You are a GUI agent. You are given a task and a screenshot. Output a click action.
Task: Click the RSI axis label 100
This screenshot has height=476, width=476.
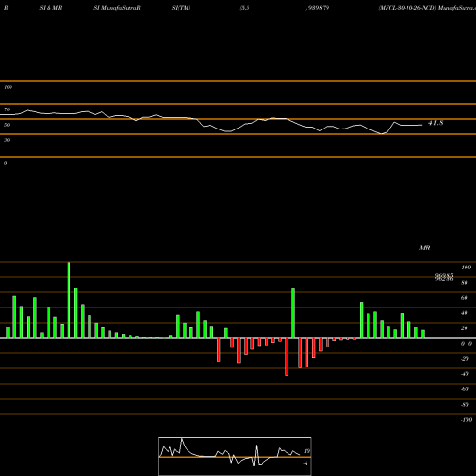[x=8, y=87]
